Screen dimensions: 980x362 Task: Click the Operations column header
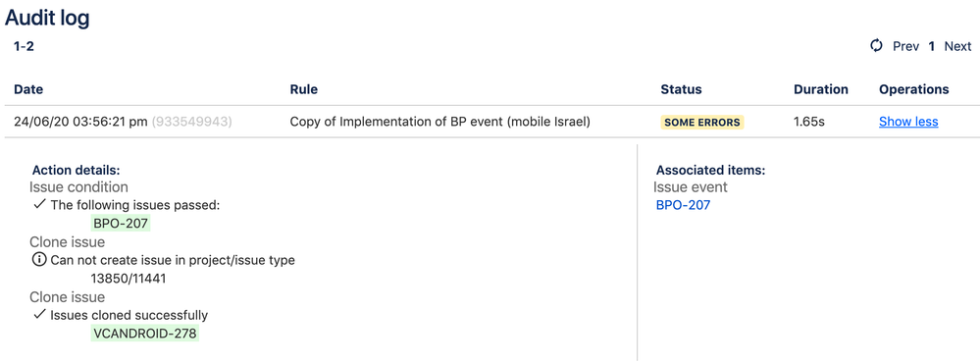tap(913, 89)
